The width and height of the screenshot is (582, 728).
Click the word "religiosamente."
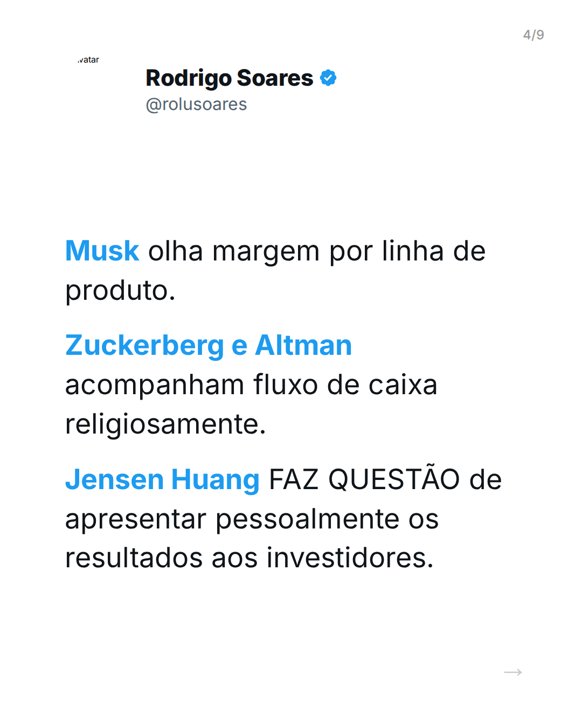(x=165, y=424)
